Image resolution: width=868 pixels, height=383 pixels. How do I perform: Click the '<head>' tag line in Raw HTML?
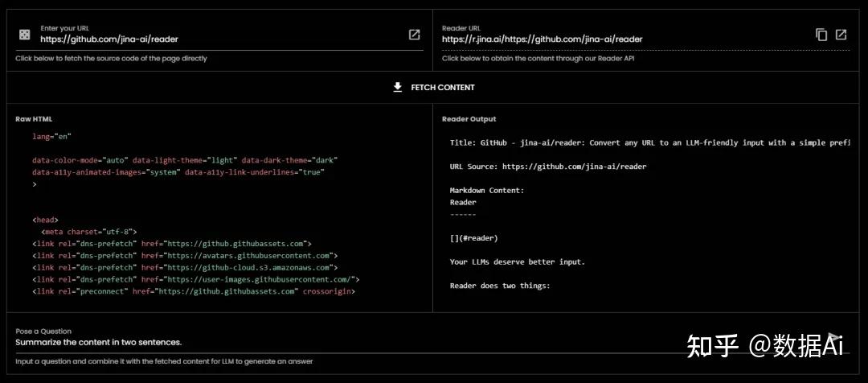[x=45, y=220]
